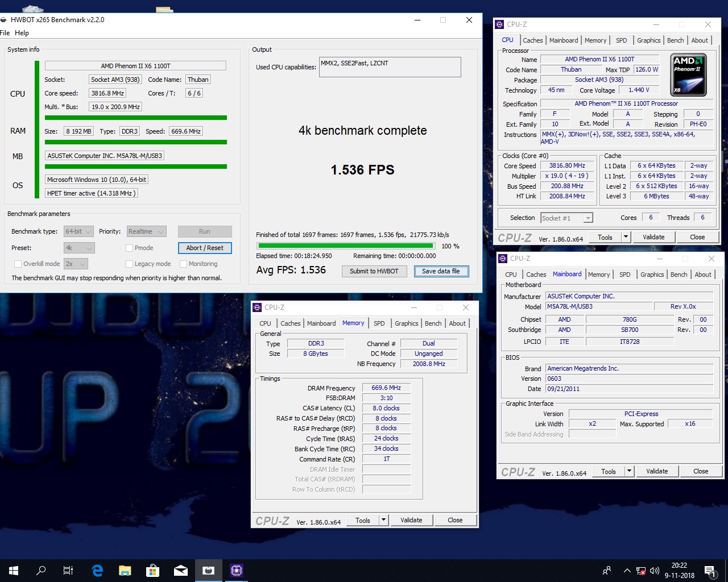This screenshot has height=582, width=728.
Task: Open the Overkill 2x multiplier dropdown
Action: (x=76, y=264)
